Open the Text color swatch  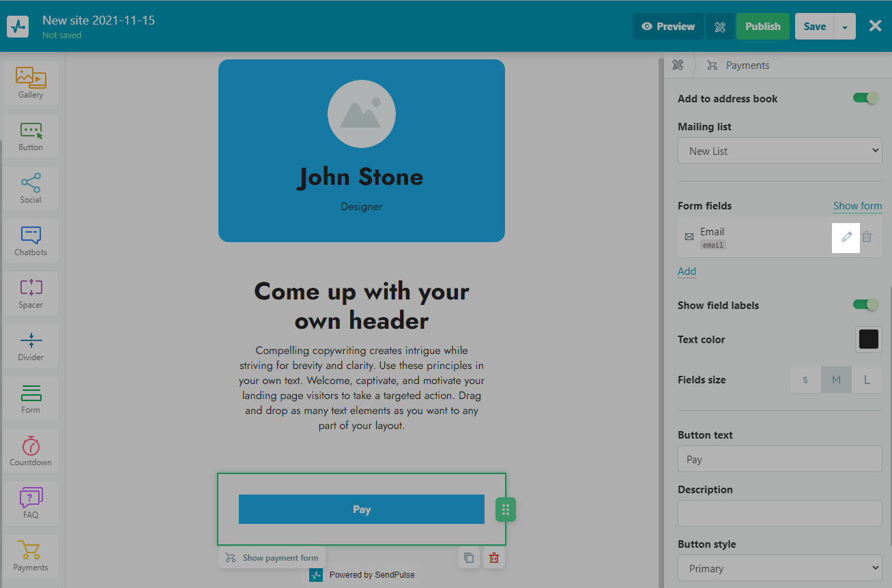[868, 339]
